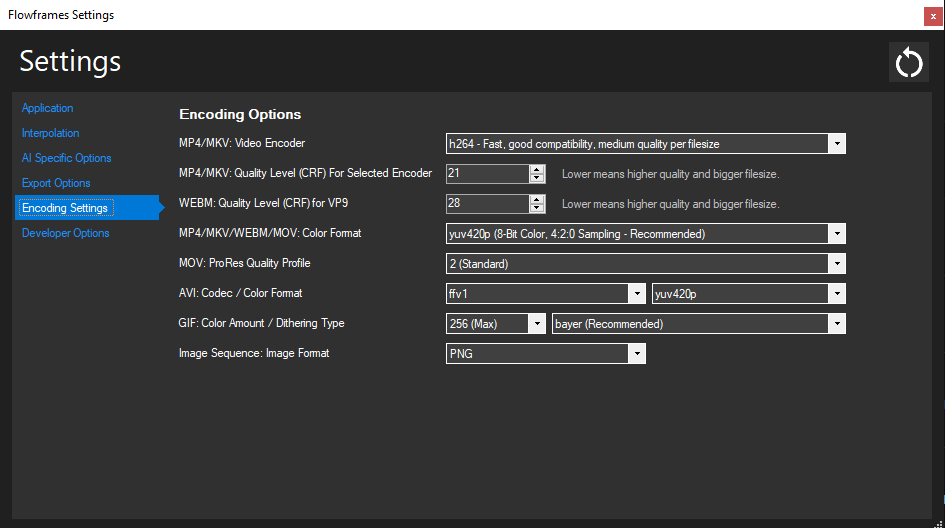Screen dimensions: 945x528
Task: Open Developer Options tab
Action: pos(66,233)
